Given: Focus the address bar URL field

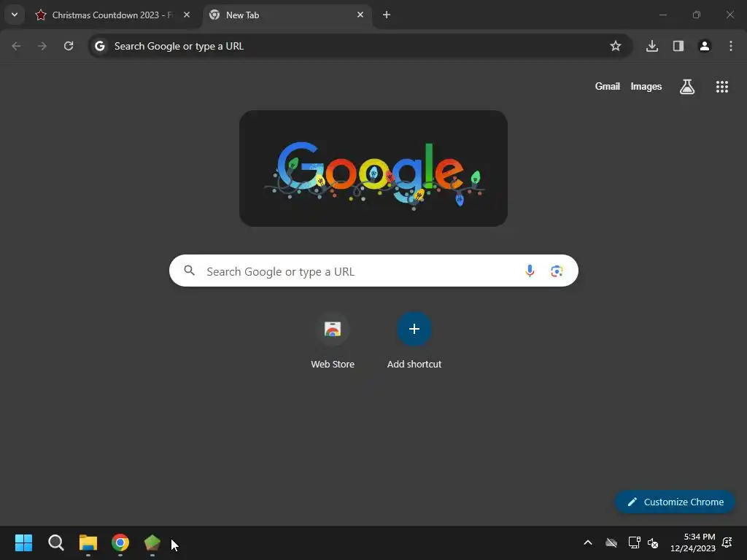Looking at the screenshot, I should click(360, 46).
